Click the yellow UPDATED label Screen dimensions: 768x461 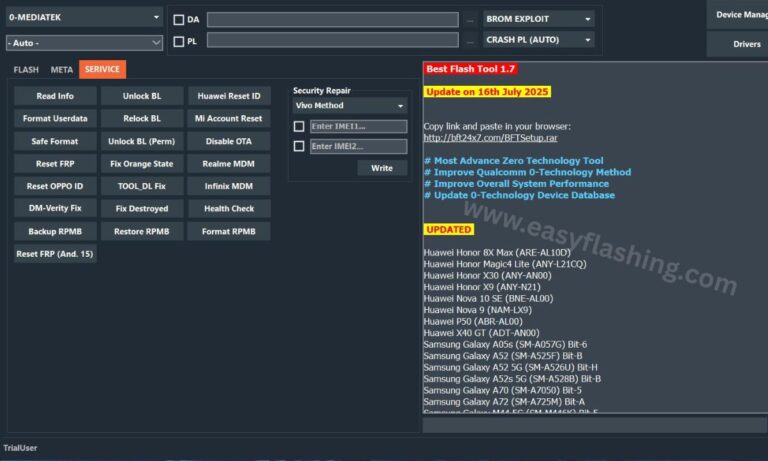point(449,230)
